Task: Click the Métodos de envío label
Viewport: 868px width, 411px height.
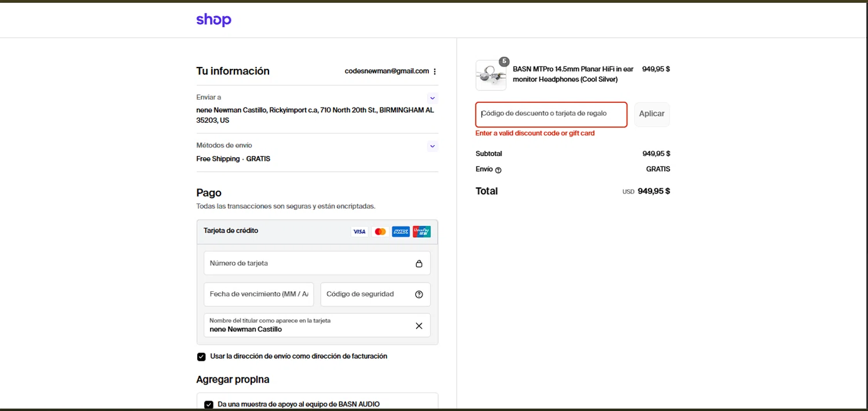Action: [x=224, y=146]
